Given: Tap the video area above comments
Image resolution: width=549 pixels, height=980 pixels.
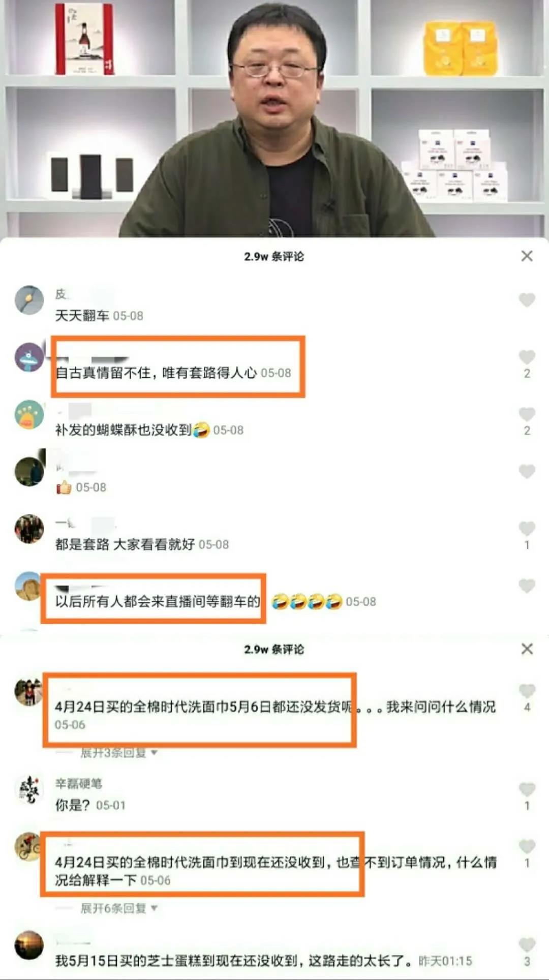Looking at the screenshot, I should pyautogui.click(x=274, y=118).
